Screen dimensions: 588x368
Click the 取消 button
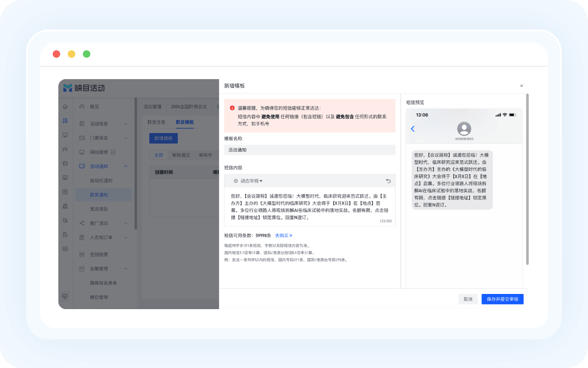tap(468, 299)
